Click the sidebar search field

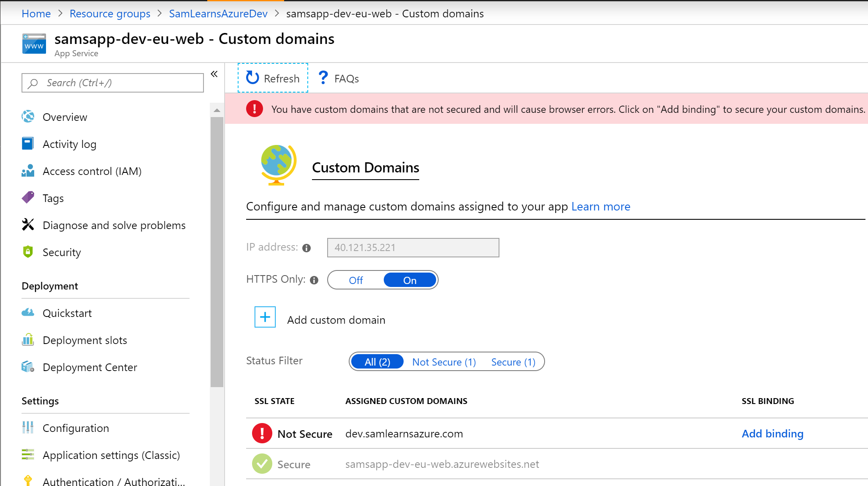click(113, 83)
